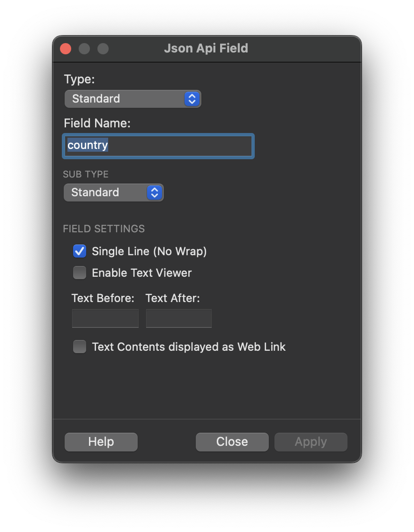Open the Type dropdown showing Standard

(x=133, y=99)
